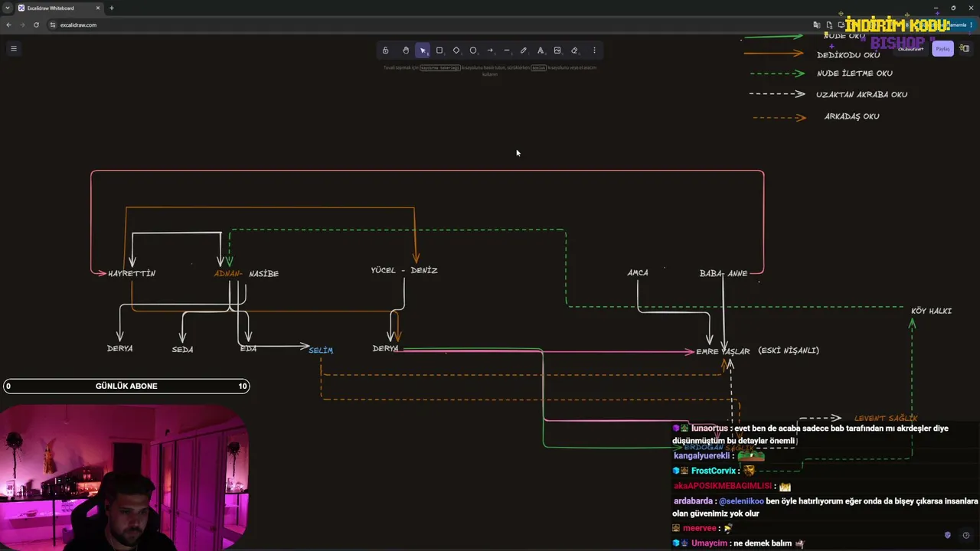Open the Insert Image tool
Viewport: 980px width, 551px height.
point(557,51)
